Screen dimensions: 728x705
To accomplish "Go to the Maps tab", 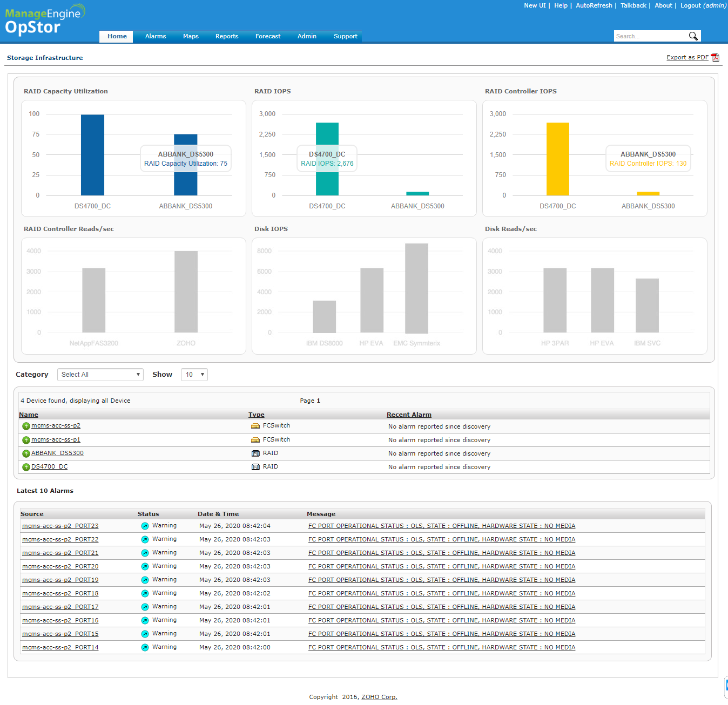I will click(x=191, y=36).
